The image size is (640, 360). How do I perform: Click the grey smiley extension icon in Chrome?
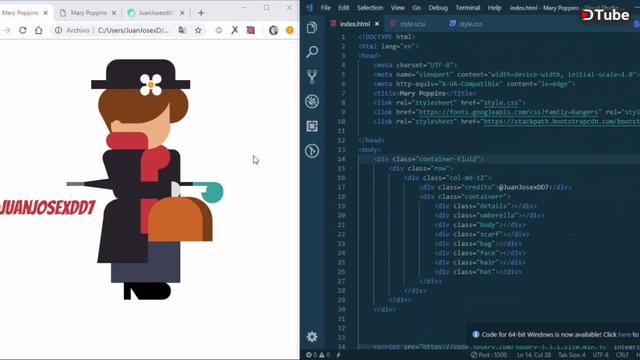pos(219,30)
